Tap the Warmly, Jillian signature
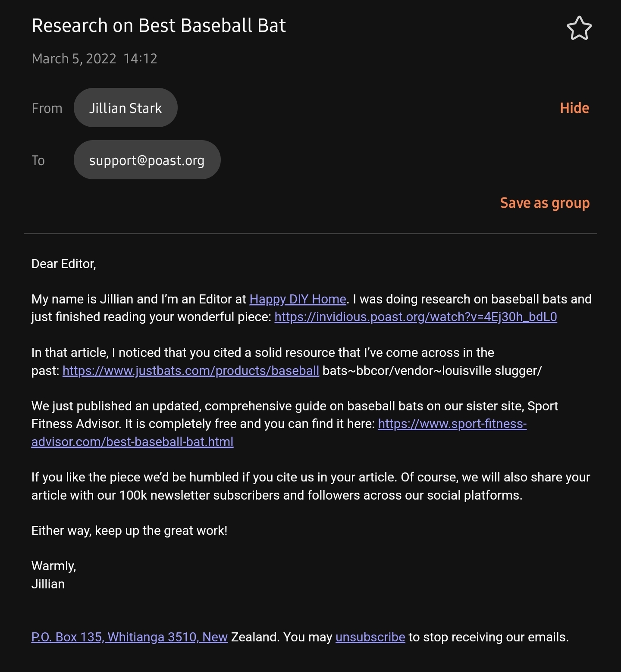 pos(53,575)
